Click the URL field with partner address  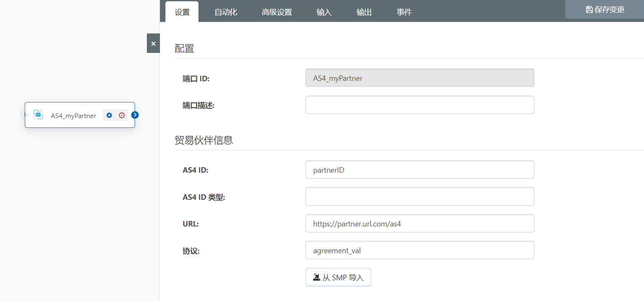click(x=419, y=224)
